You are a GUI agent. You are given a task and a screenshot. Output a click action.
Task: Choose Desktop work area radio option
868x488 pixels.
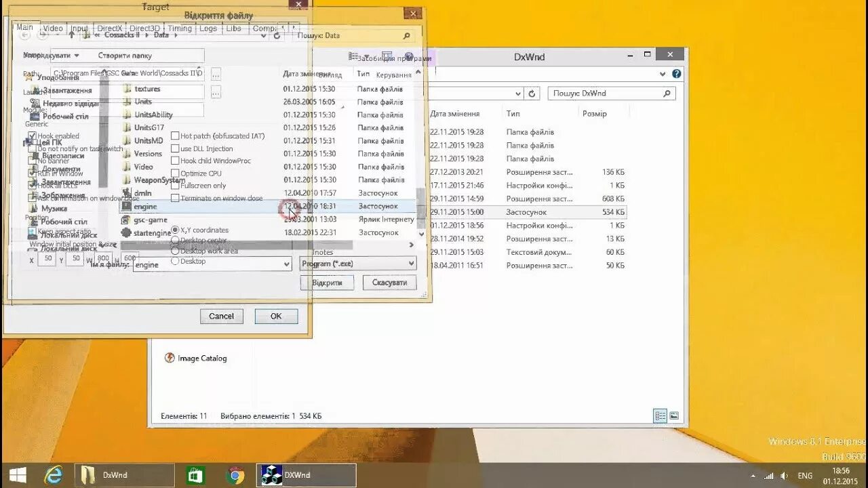[175, 251]
